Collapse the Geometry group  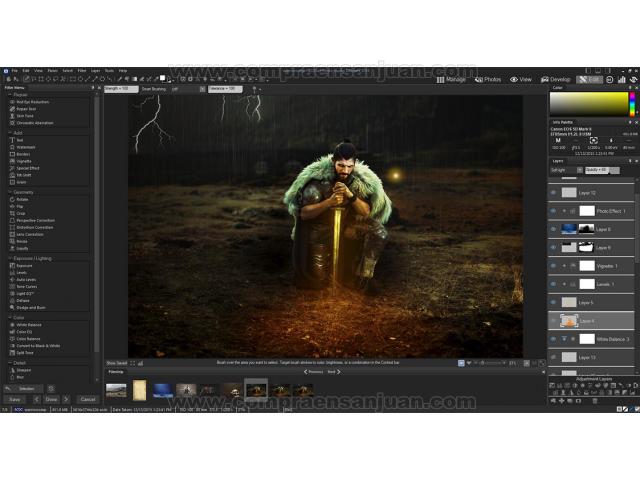point(10,192)
